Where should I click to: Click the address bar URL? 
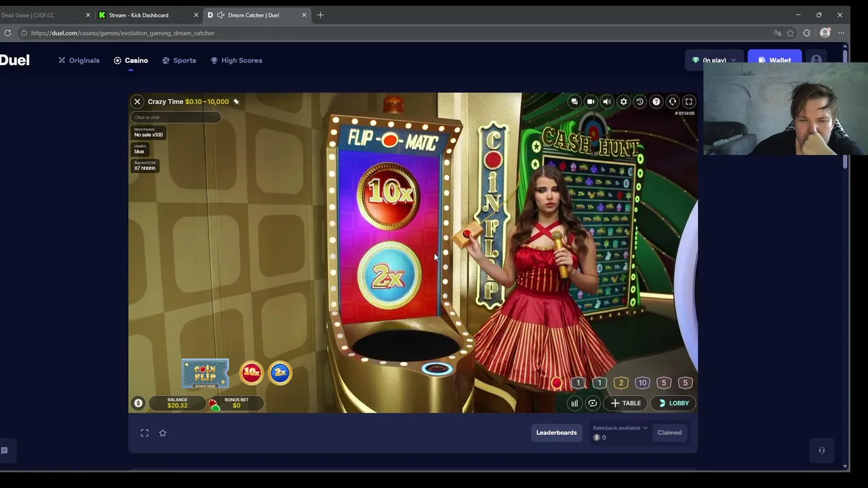(x=123, y=33)
